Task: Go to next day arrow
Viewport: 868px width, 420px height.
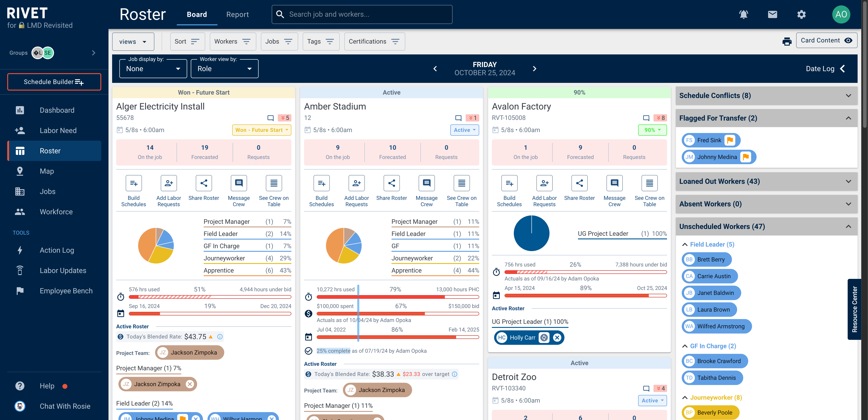Action: point(534,69)
